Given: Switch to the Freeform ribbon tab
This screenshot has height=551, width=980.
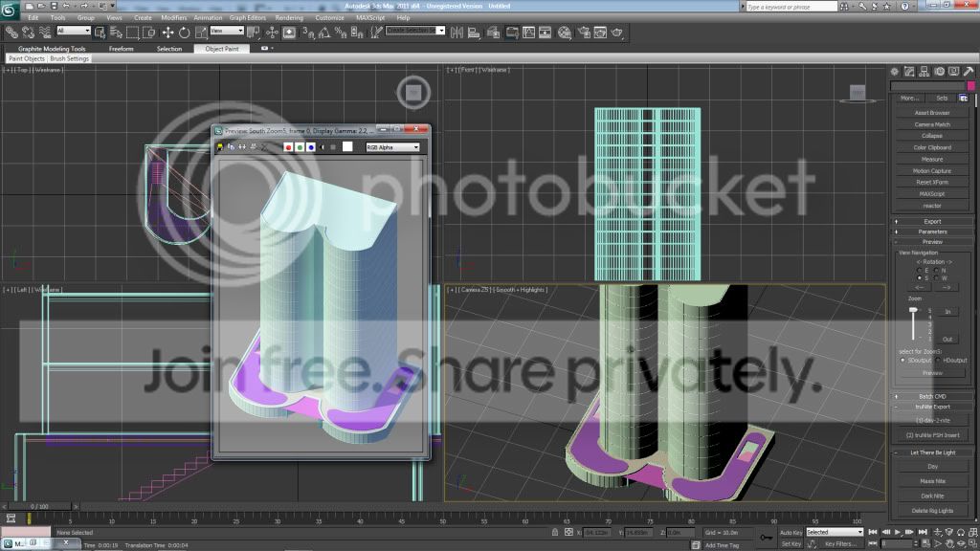Looking at the screenshot, I should (122, 49).
